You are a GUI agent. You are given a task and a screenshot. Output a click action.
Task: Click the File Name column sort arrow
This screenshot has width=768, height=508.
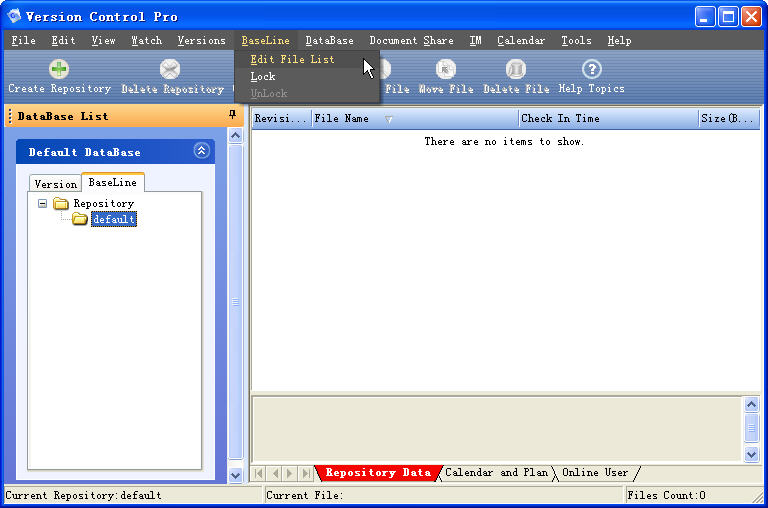coord(388,119)
